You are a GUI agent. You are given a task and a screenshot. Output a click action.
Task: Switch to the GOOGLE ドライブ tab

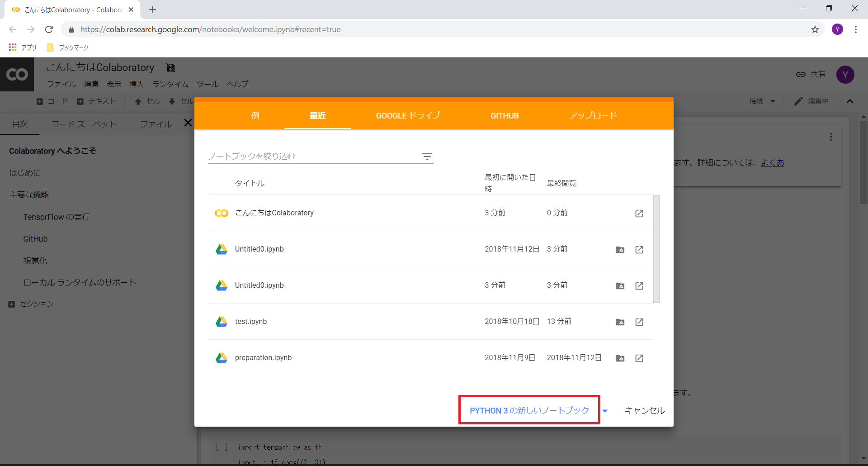pyautogui.click(x=408, y=115)
